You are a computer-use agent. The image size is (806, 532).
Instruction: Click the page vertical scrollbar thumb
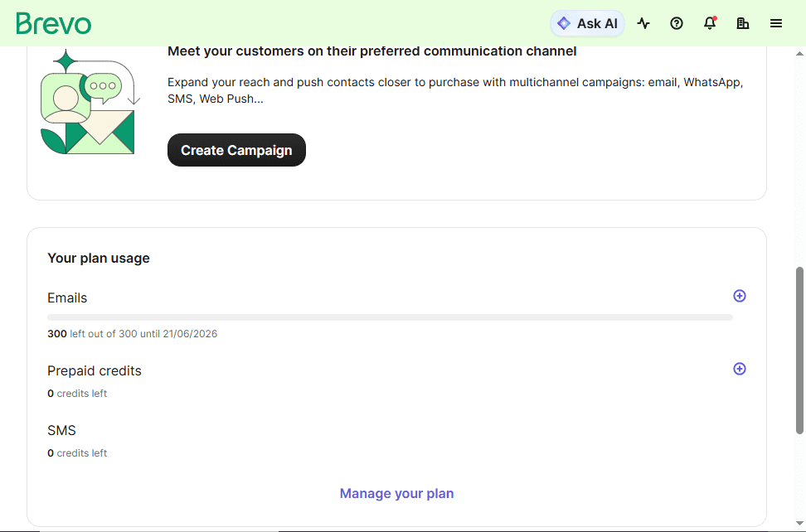pyautogui.click(x=799, y=351)
